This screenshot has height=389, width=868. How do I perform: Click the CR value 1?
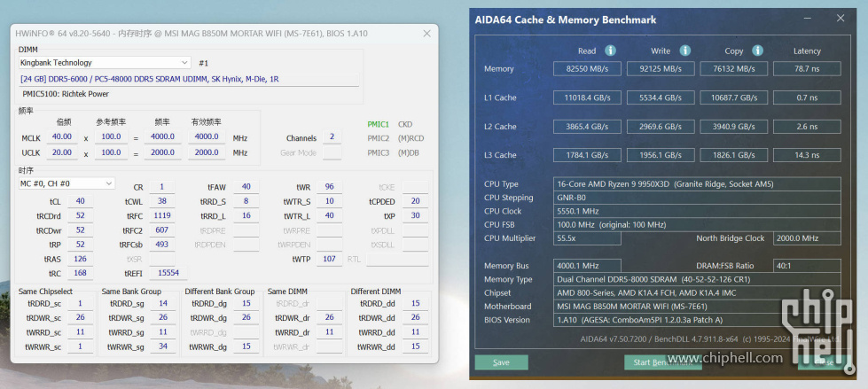tap(161, 187)
